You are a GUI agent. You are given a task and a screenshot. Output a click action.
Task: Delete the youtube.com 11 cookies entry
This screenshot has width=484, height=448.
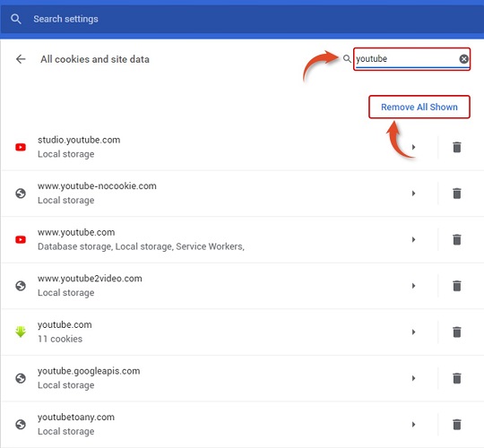point(457,332)
